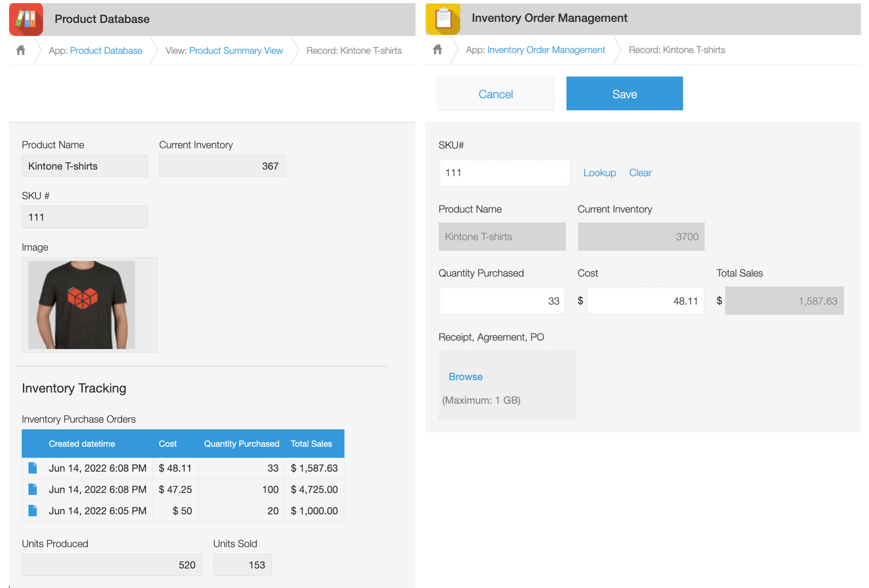Select the $ 1,000.00 total sales cell

coord(314,511)
